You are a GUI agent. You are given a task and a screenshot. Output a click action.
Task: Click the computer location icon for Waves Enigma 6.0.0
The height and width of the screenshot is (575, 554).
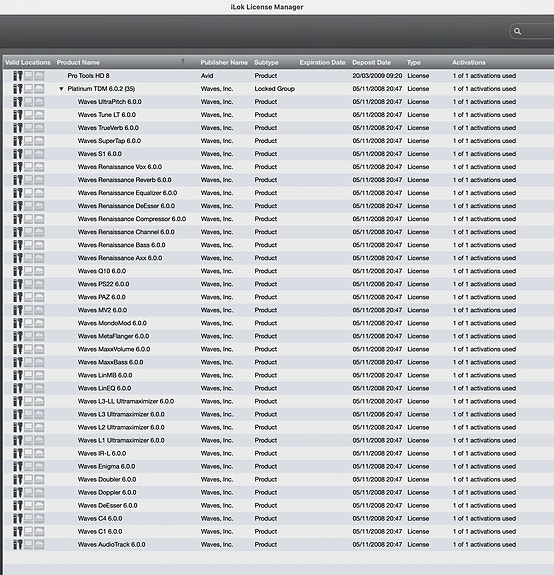pos(28,466)
